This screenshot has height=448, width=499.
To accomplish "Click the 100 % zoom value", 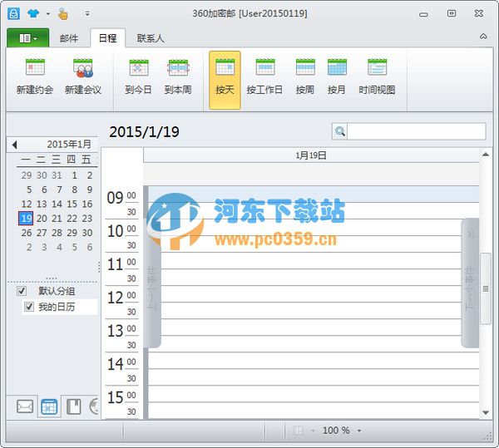I will point(336,431).
